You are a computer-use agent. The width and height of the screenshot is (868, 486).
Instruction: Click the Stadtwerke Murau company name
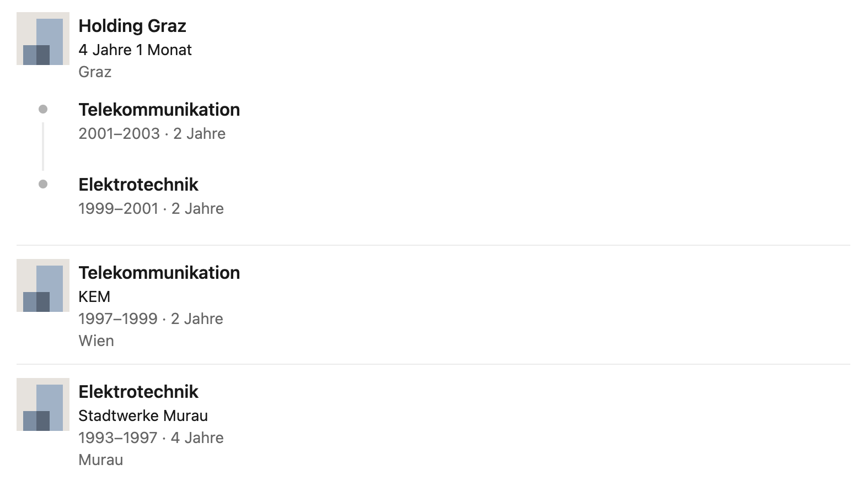point(143,415)
